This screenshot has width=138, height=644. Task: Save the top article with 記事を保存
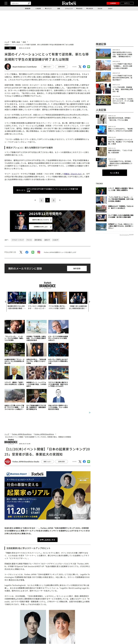[x=61, y=67]
